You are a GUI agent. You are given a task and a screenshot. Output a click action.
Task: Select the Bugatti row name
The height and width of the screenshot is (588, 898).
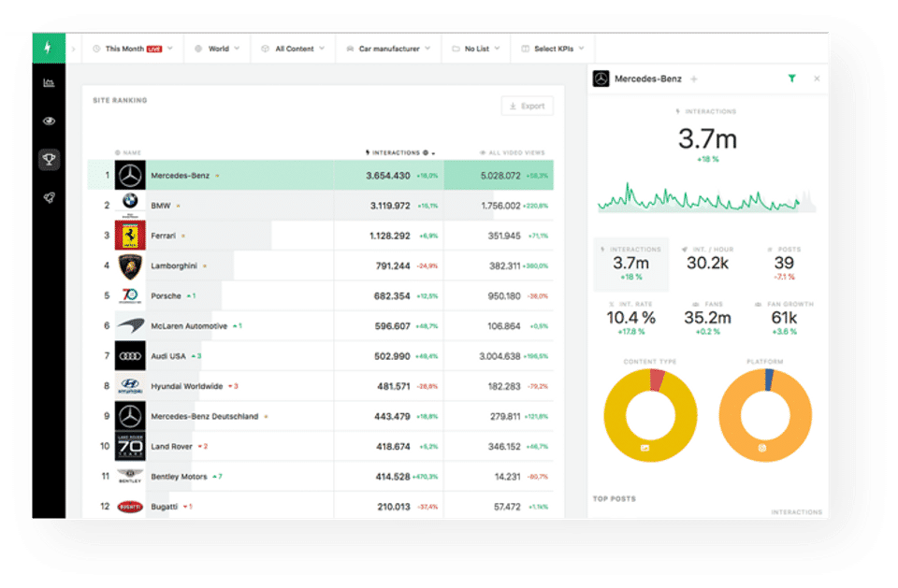165,507
